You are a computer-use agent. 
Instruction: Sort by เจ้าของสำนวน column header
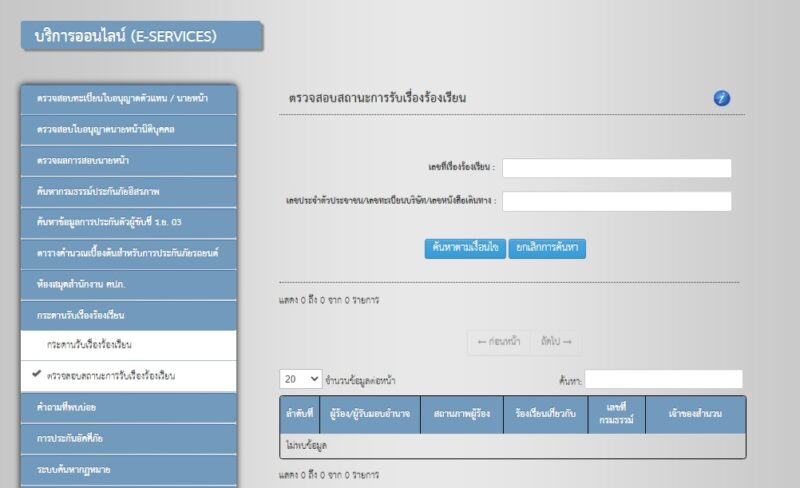tap(695, 414)
